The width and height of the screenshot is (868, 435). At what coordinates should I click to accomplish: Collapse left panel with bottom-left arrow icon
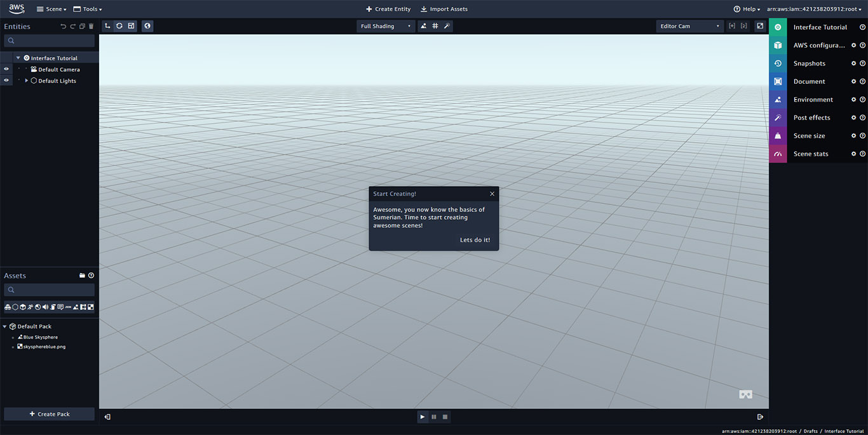pyautogui.click(x=107, y=417)
